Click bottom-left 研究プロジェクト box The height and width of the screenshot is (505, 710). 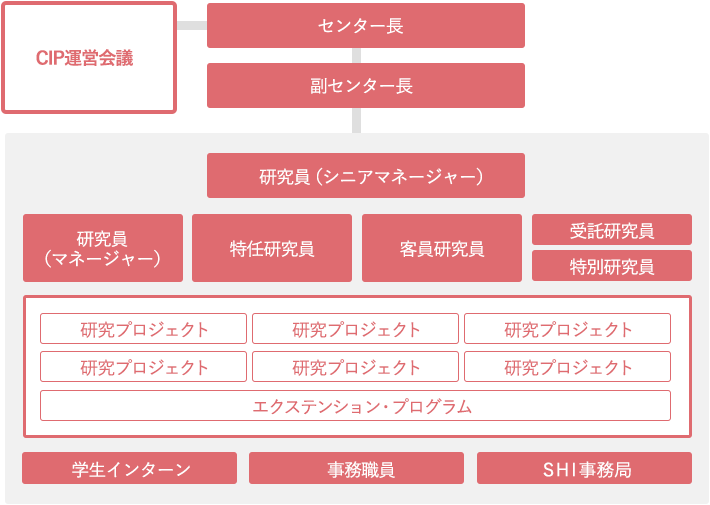point(144,367)
